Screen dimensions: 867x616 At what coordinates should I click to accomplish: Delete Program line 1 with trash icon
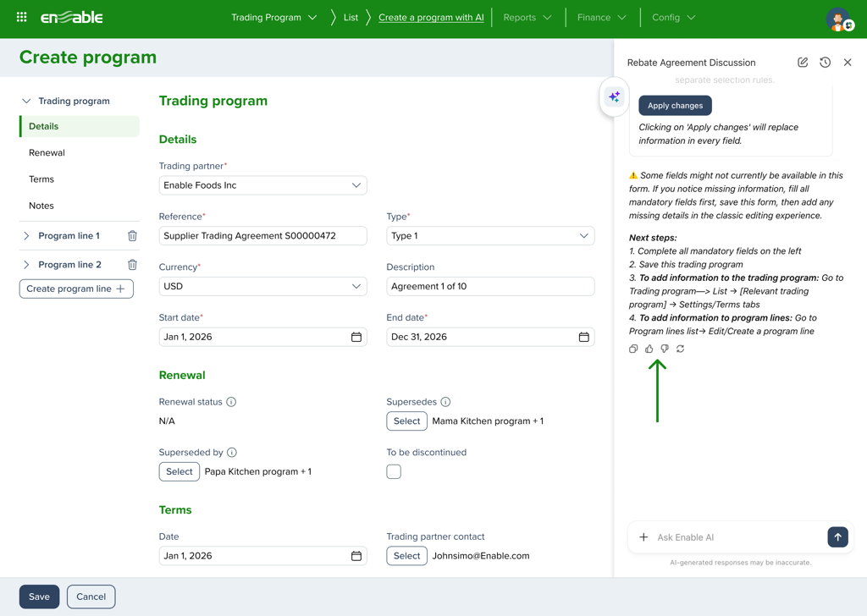pyautogui.click(x=132, y=236)
